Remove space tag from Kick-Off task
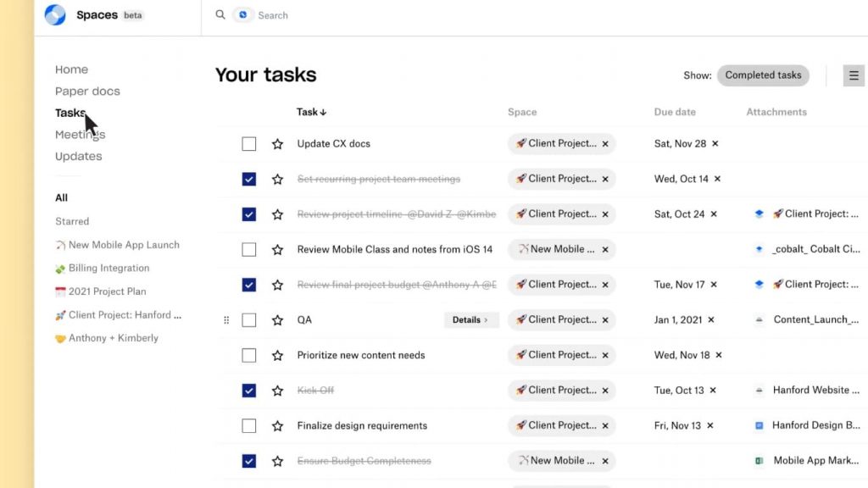 pyautogui.click(x=605, y=391)
